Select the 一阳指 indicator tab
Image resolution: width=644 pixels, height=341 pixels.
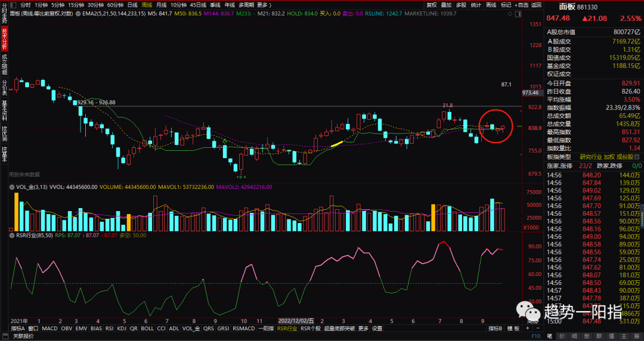click(266, 328)
